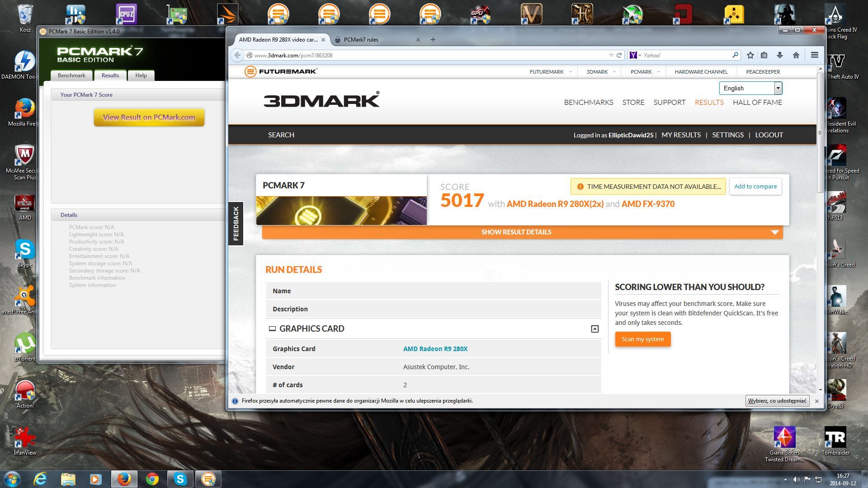
Task: Open the AMD desktop shortcut
Action: pyautogui.click(x=25, y=207)
